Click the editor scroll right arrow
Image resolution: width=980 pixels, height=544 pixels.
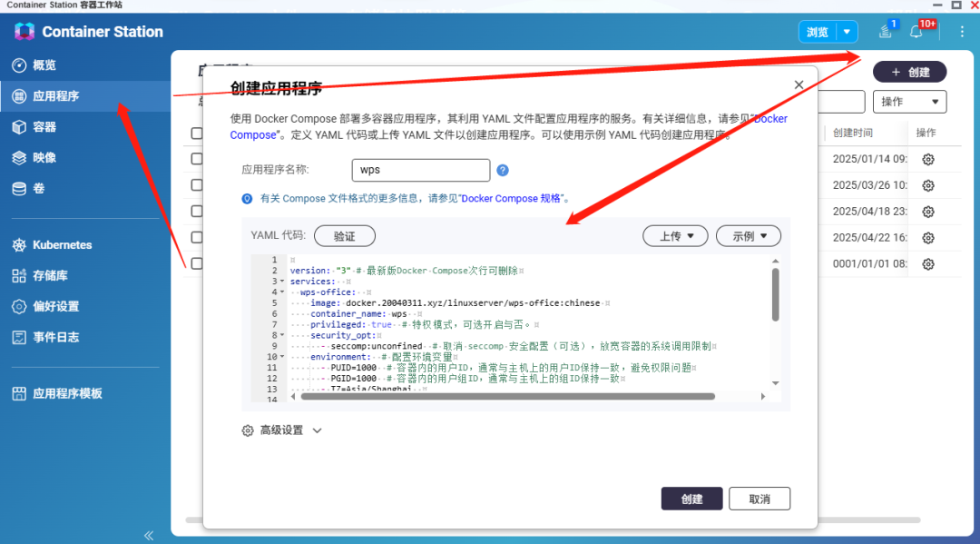[x=762, y=397]
